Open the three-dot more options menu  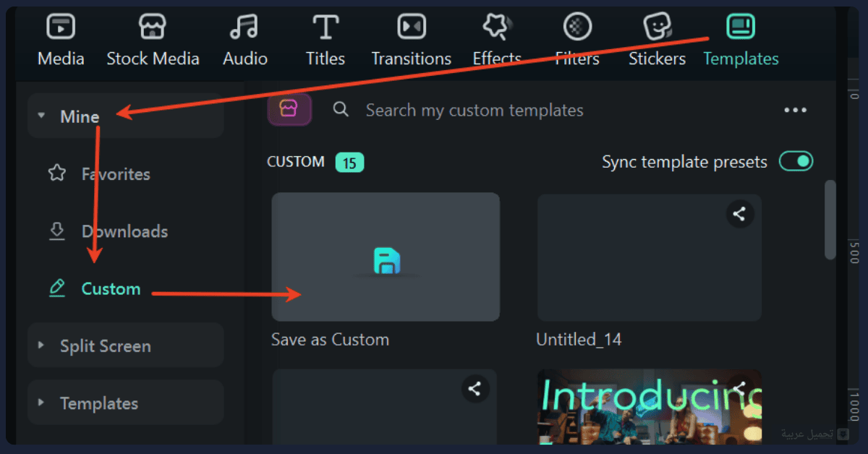tap(795, 110)
